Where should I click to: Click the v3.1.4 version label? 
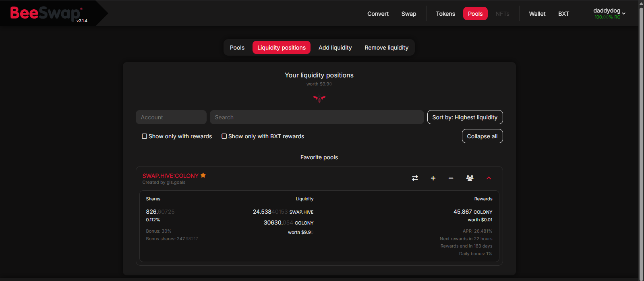pos(82,21)
